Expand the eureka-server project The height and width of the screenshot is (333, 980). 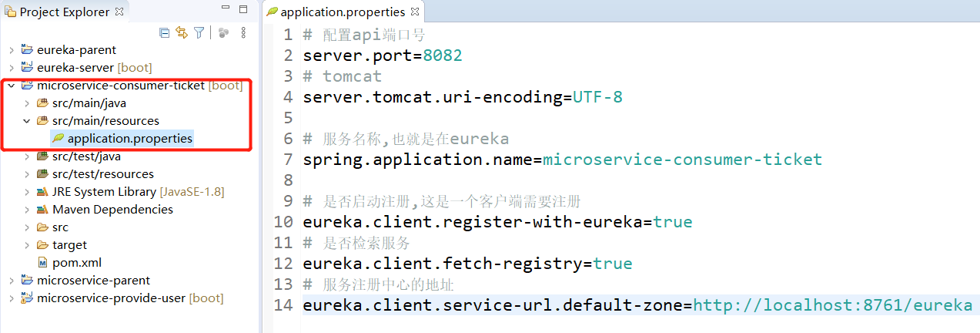coord(12,68)
